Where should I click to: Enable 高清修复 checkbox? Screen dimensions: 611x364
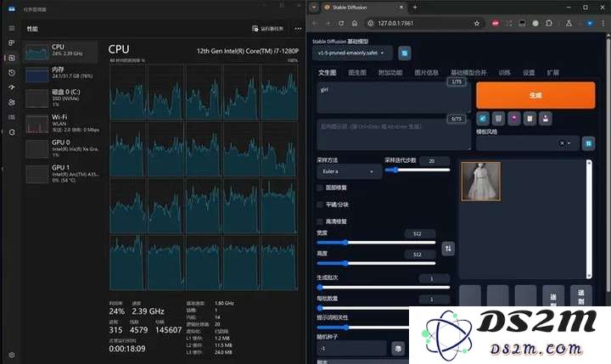[320, 221]
